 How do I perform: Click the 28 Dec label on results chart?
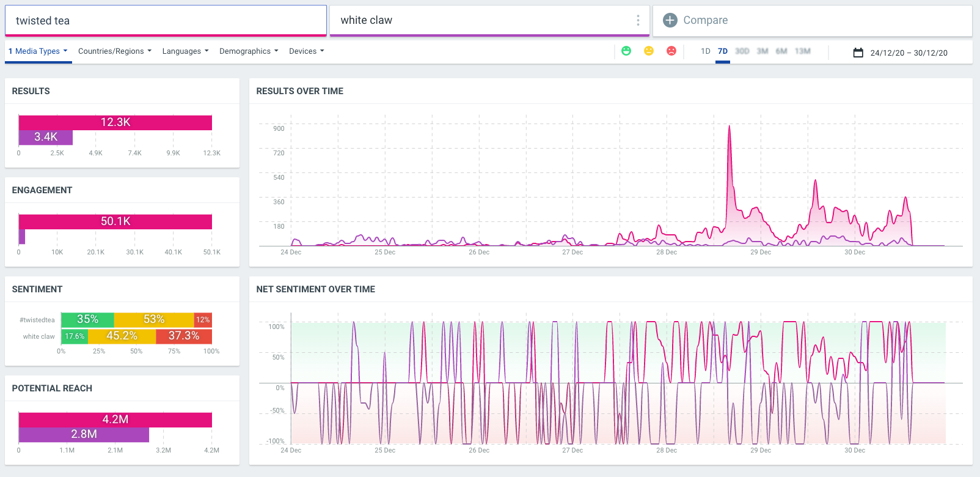(x=667, y=252)
